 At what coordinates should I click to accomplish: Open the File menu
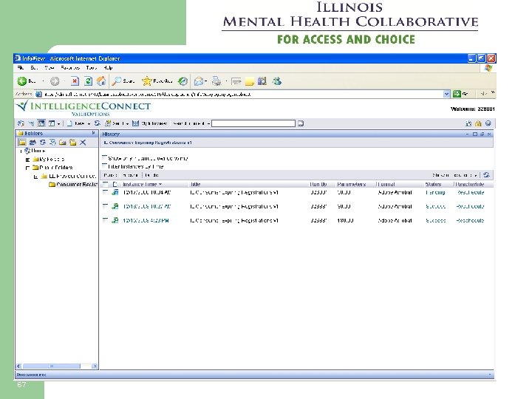[x=21, y=68]
